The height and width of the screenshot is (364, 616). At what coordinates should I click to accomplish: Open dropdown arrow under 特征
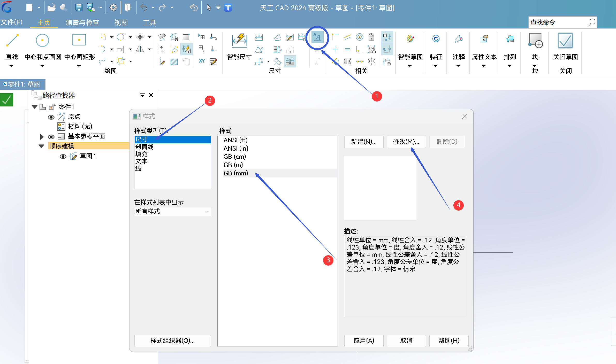(x=436, y=66)
